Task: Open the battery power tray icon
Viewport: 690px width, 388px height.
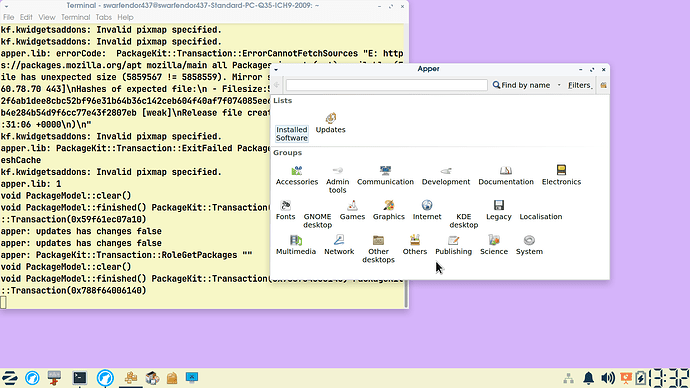Action: click(x=641, y=378)
